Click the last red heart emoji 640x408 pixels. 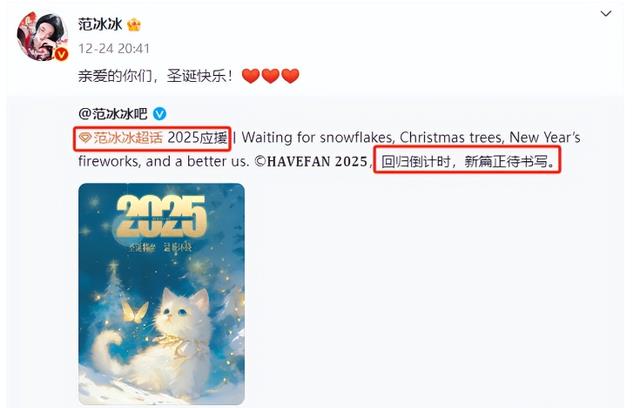[290, 76]
